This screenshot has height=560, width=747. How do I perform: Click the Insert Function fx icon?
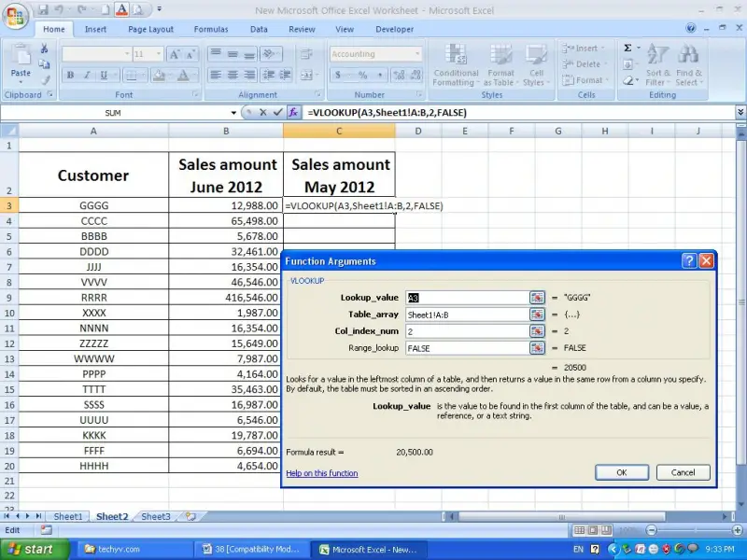pos(293,112)
